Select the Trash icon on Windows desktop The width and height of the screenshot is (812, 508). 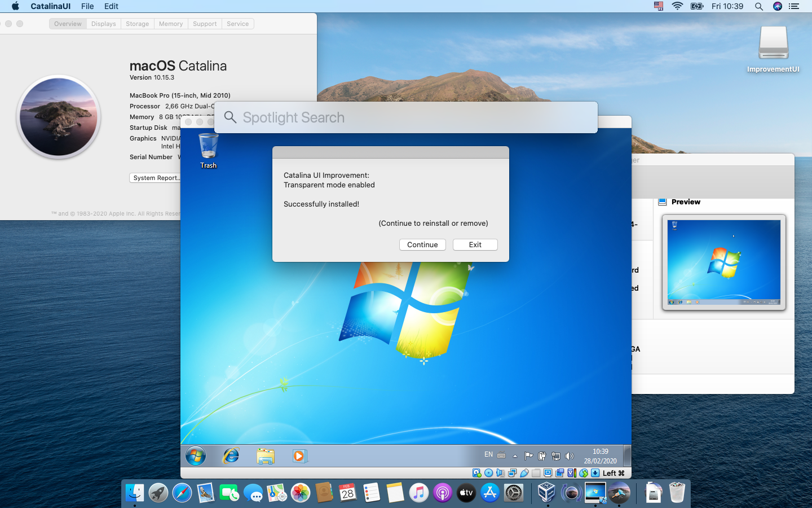[208, 150]
